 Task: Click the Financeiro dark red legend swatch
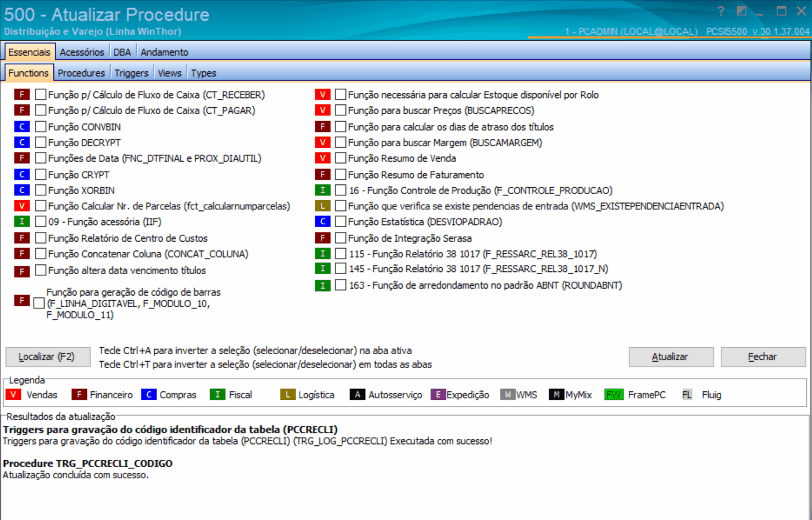tap(79, 395)
